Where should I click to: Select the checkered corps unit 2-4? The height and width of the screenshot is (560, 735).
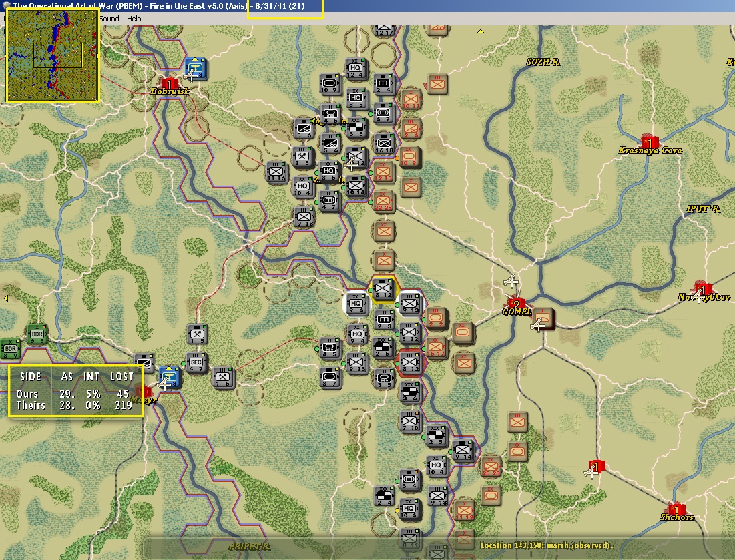384,495
